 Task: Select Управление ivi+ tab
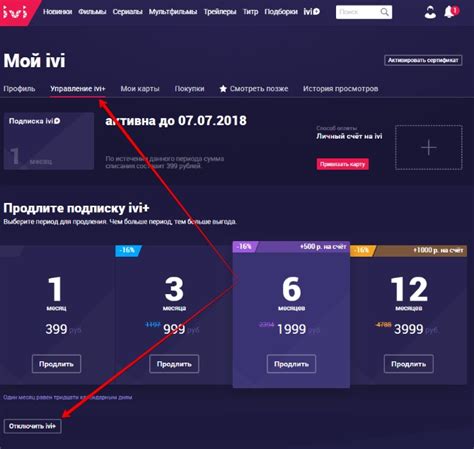pyautogui.click(x=78, y=89)
